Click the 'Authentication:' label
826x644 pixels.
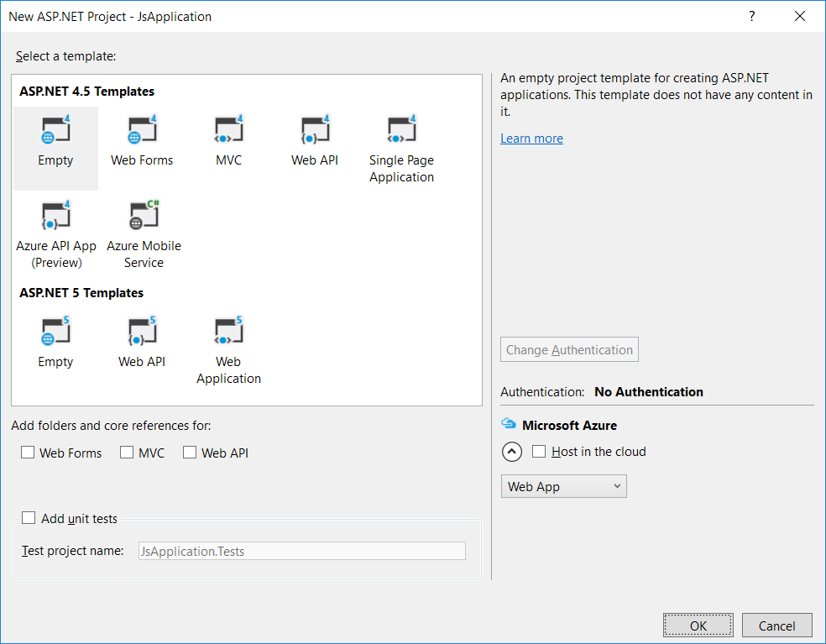pyautogui.click(x=542, y=391)
